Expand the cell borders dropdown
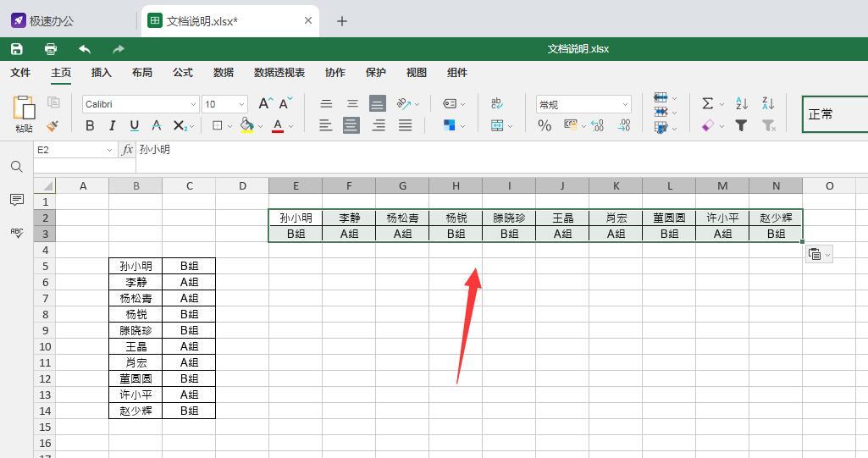Viewport: 868px width, 458px height. click(229, 126)
